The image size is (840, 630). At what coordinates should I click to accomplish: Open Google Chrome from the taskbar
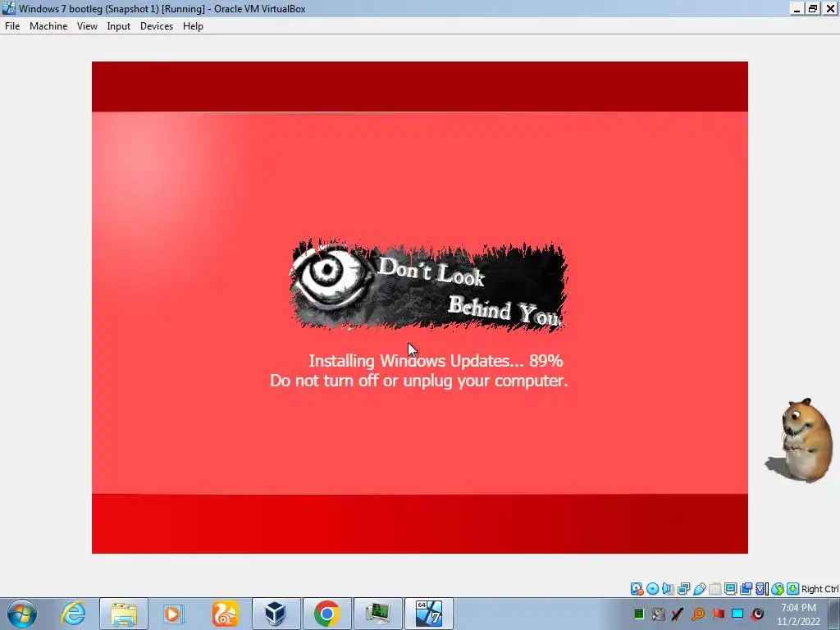coord(326,614)
